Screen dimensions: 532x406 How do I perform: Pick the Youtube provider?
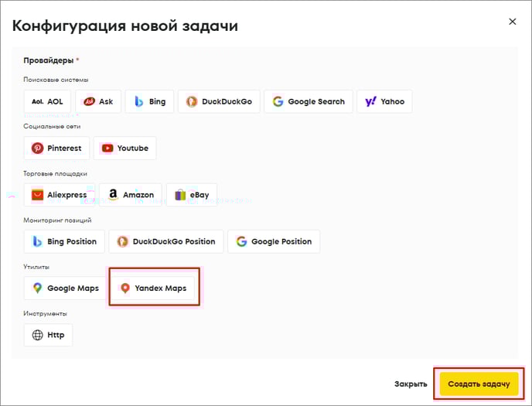(124, 148)
